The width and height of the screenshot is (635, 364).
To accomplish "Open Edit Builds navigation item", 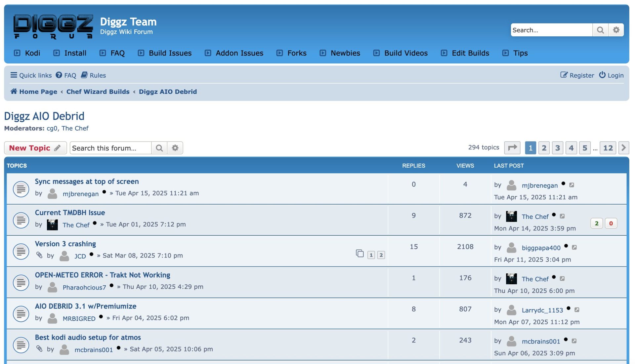I will pyautogui.click(x=465, y=53).
